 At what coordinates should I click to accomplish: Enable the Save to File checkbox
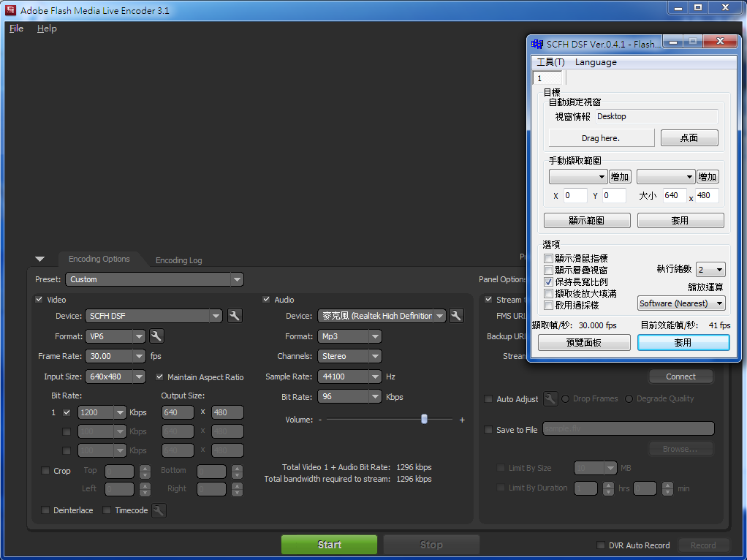[x=488, y=430]
